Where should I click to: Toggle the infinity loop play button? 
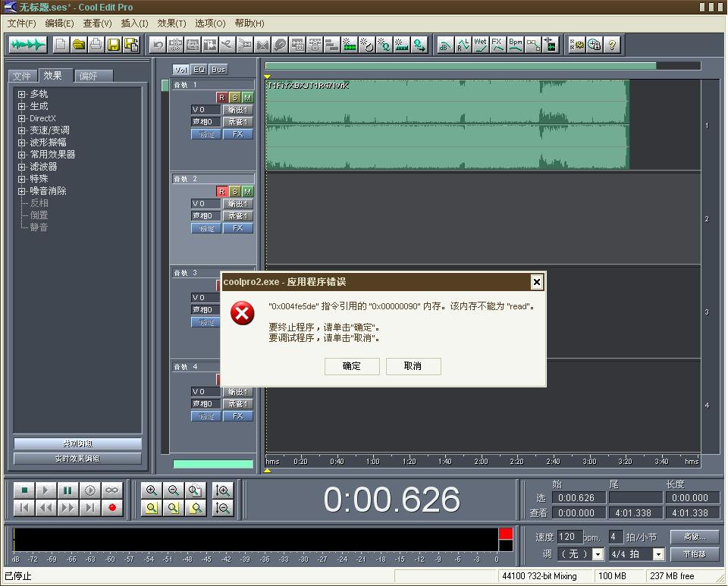point(112,490)
